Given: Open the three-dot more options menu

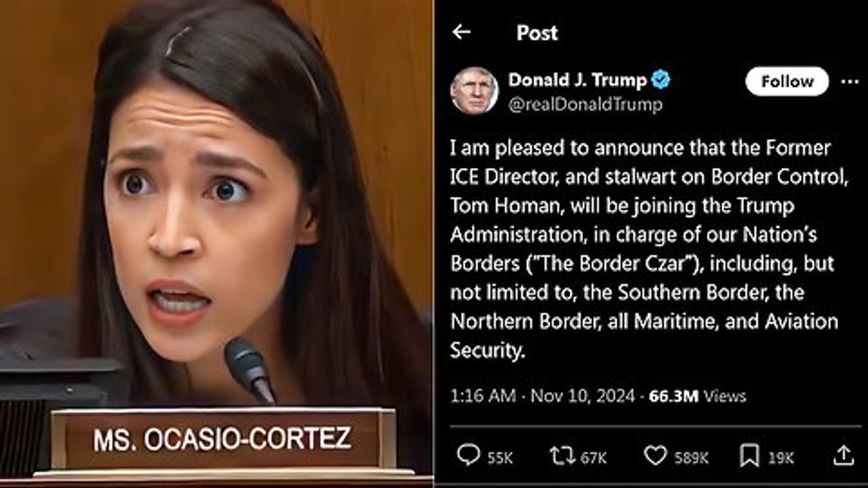Looking at the screenshot, I should 850,81.
